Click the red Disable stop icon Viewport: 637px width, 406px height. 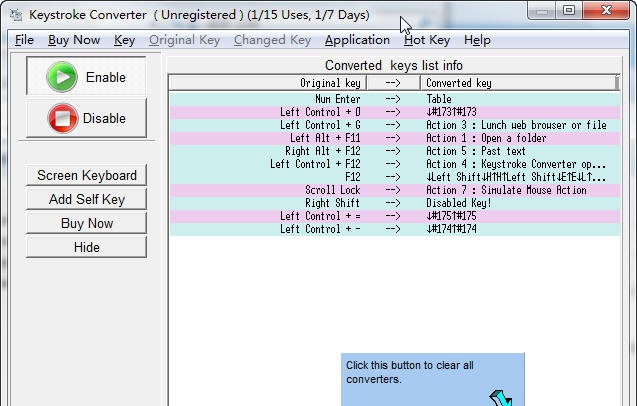click(x=63, y=118)
